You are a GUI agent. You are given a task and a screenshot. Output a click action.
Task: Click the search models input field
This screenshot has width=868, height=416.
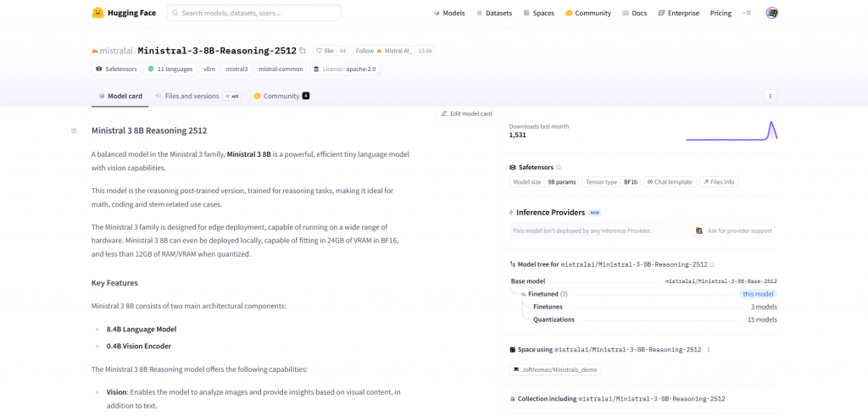pos(254,13)
